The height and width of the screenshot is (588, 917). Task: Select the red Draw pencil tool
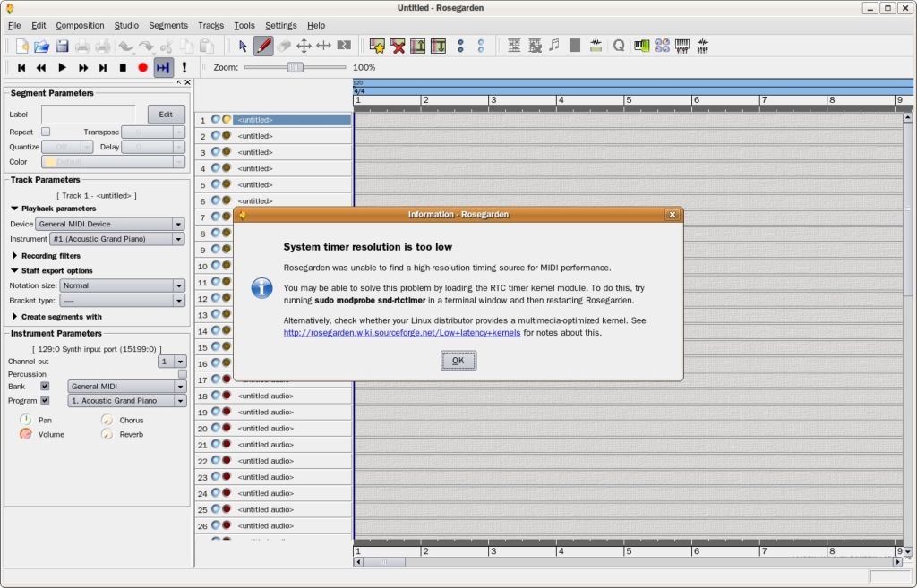(263, 47)
